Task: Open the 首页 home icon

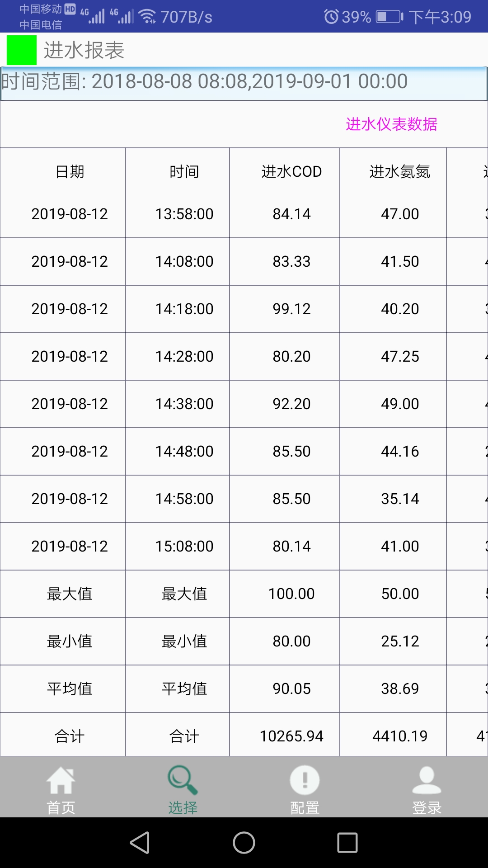Action: pyautogui.click(x=61, y=780)
